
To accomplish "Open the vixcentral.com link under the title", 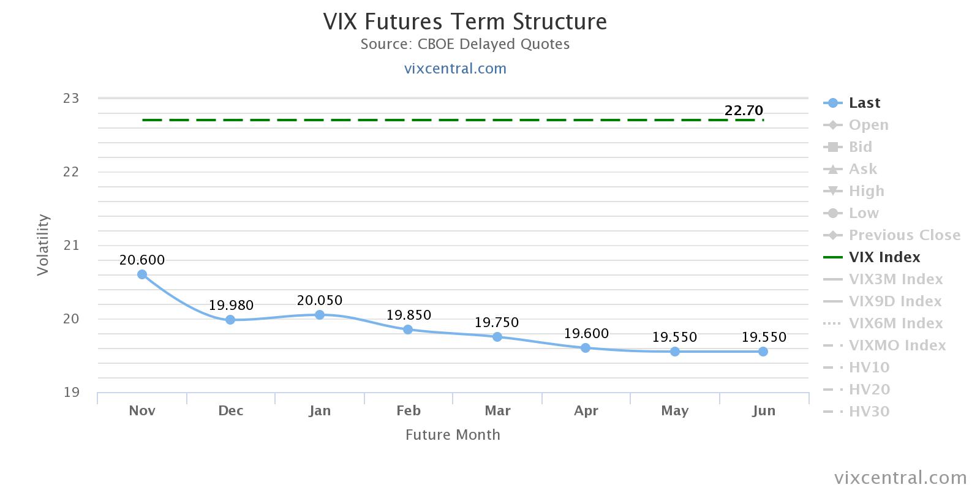I will click(x=455, y=69).
